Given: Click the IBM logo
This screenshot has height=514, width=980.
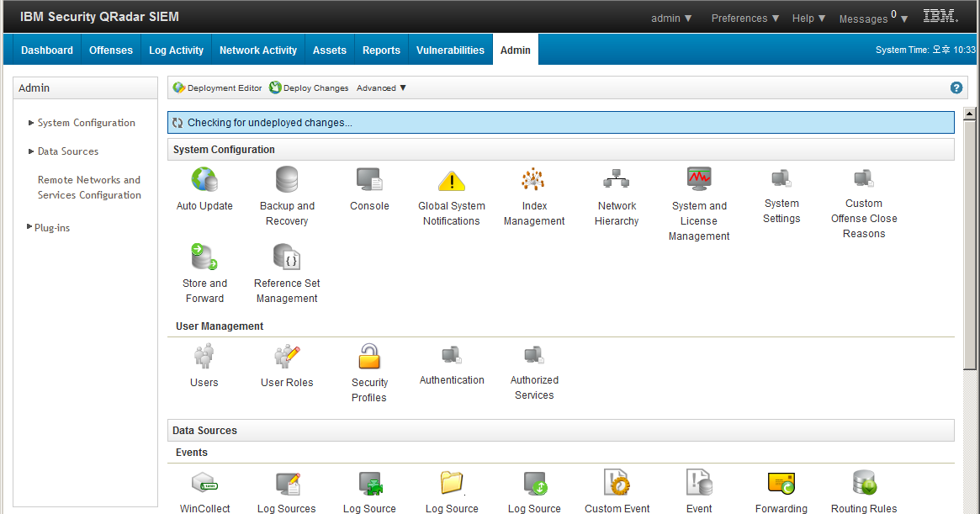Looking at the screenshot, I should coord(940,16).
